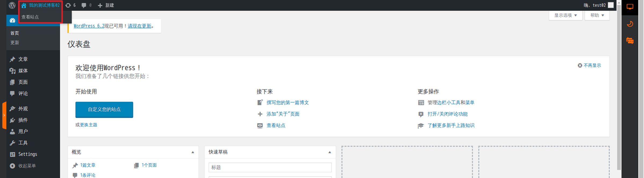This screenshot has width=644, height=178.
Task: Expand the 帮助 help dropdown
Action: click(597, 15)
